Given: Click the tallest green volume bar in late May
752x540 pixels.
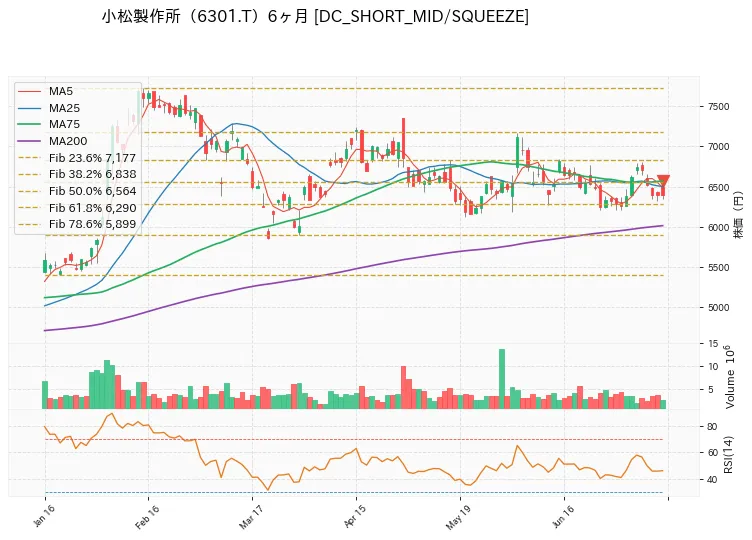Looking at the screenshot, I should 502,379.
